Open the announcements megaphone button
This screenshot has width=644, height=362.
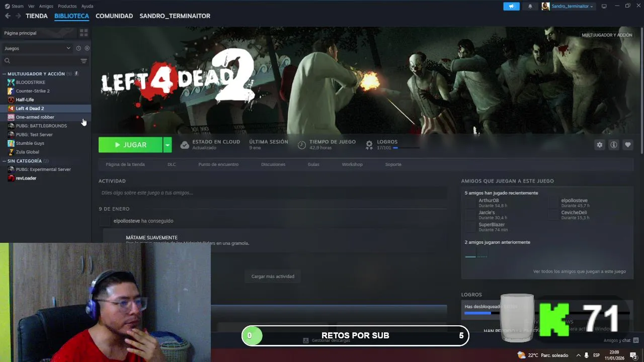(x=512, y=6)
